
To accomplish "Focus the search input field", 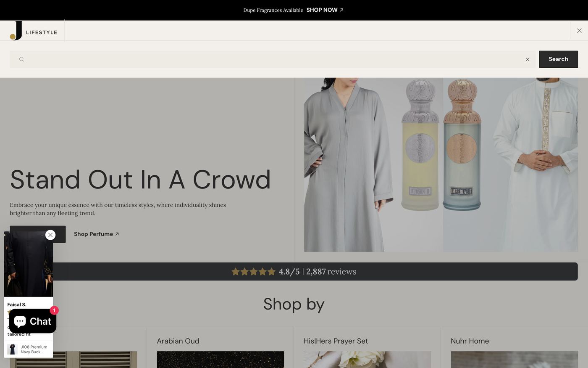I will (x=273, y=59).
